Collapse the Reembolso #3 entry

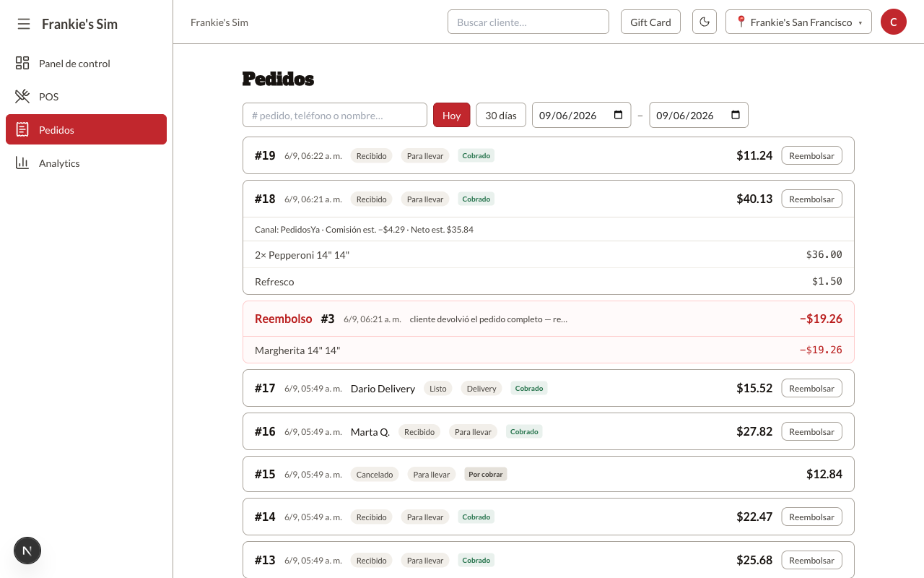pyautogui.click(x=549, y=319)
